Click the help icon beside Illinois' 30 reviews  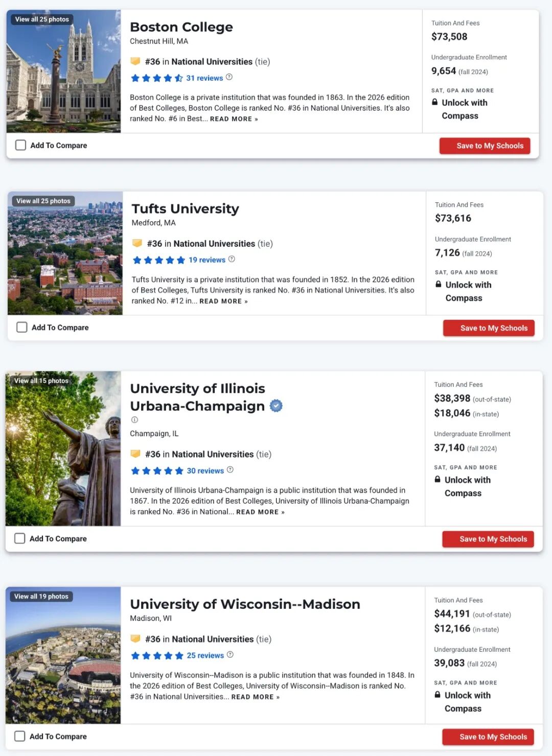230,470
